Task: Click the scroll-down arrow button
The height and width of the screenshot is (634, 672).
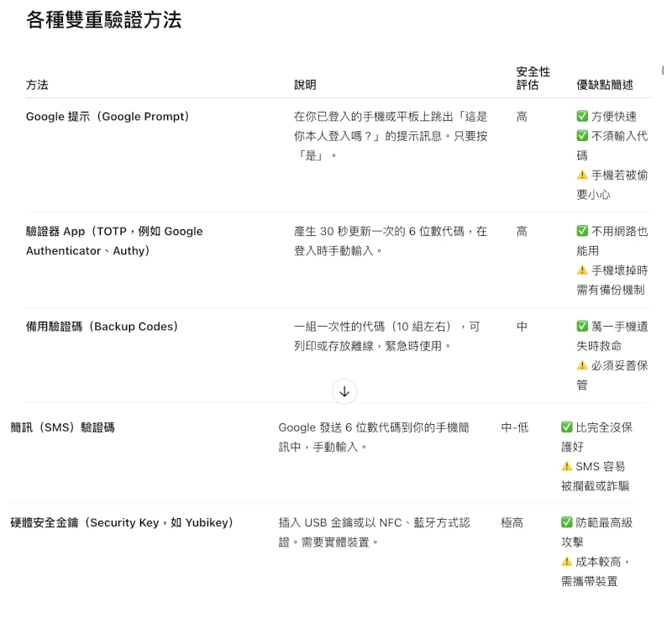Action: pos(344,390)
